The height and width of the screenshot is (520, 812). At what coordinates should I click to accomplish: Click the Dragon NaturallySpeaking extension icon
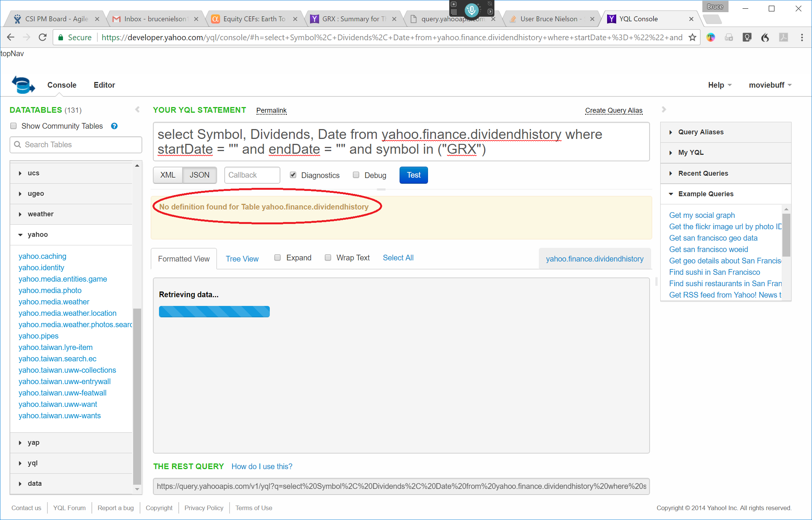765,37
